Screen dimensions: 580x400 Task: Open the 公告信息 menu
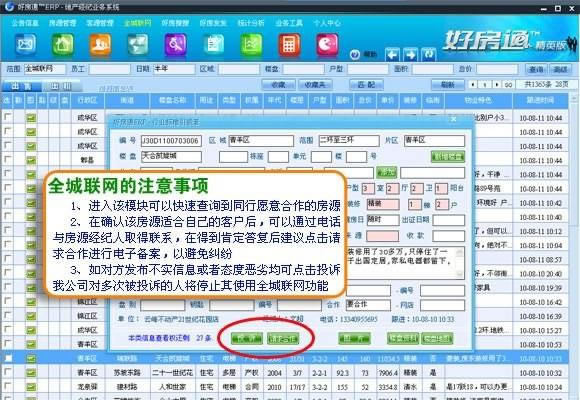[x=25, y=23]
